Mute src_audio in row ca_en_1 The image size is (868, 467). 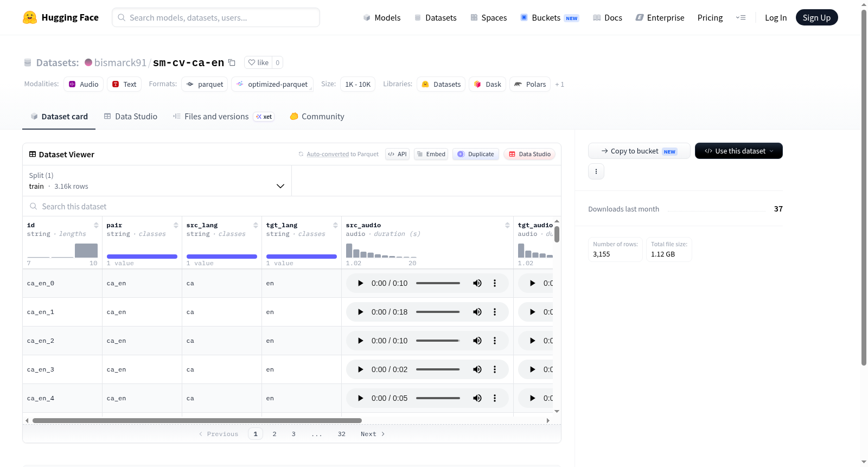[477, 312]
